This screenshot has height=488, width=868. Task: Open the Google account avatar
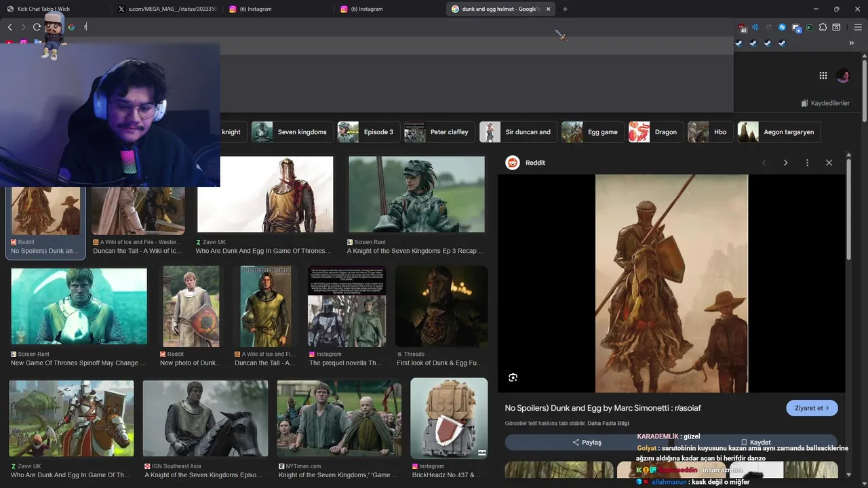click(843, 76)
